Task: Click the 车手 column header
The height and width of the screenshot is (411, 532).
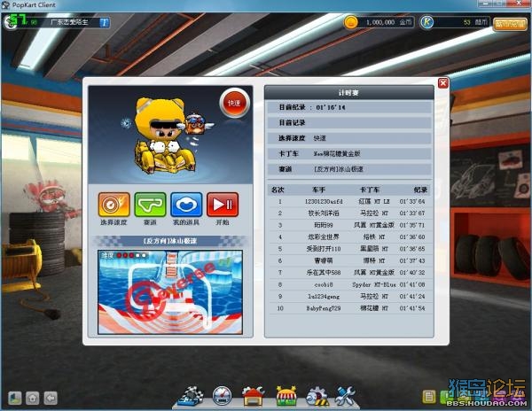Action: (318, 190)
